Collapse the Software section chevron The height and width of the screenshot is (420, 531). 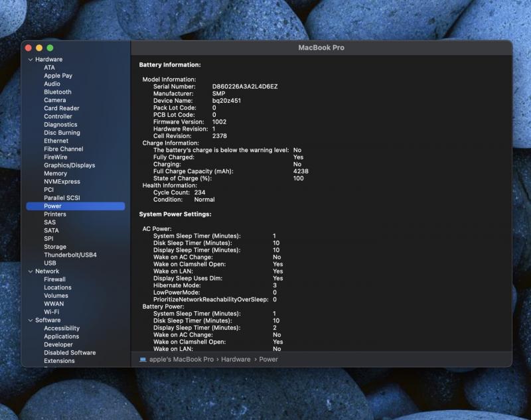pos(31,320)
